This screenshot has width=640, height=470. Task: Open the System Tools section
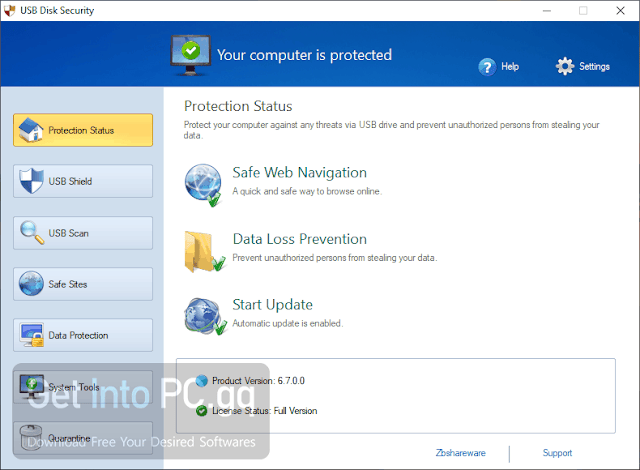tap(83, 387)
